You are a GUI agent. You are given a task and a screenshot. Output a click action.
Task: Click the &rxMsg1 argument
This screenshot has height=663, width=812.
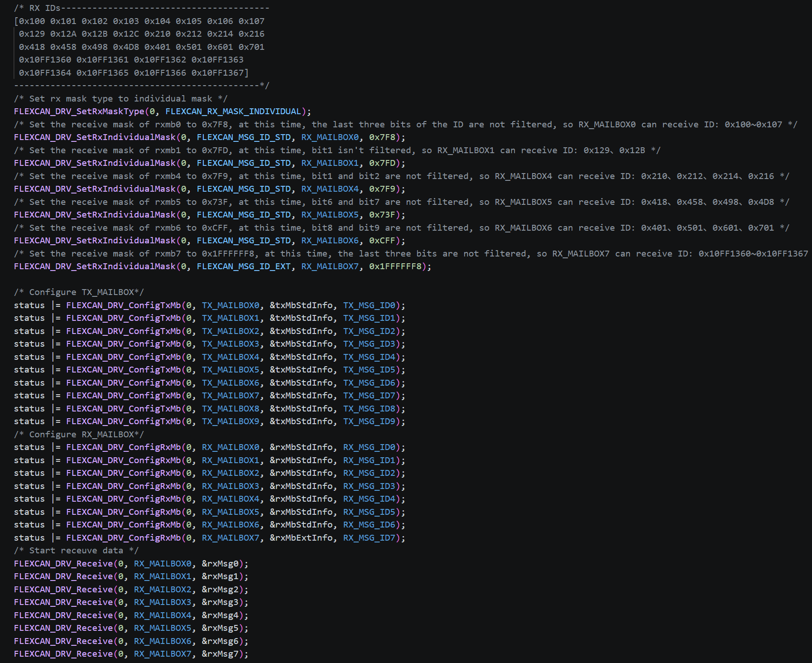coord(220,576)
